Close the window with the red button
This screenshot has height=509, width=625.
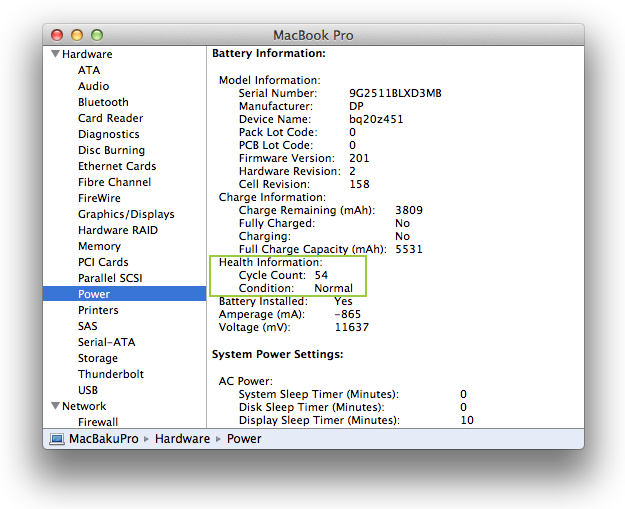[x=57, y=35]
